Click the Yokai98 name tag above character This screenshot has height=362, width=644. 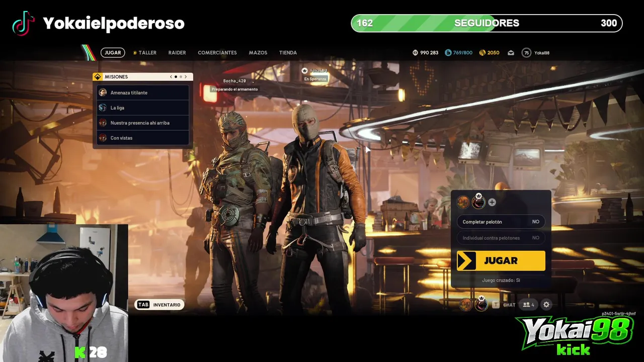[318, 71]
